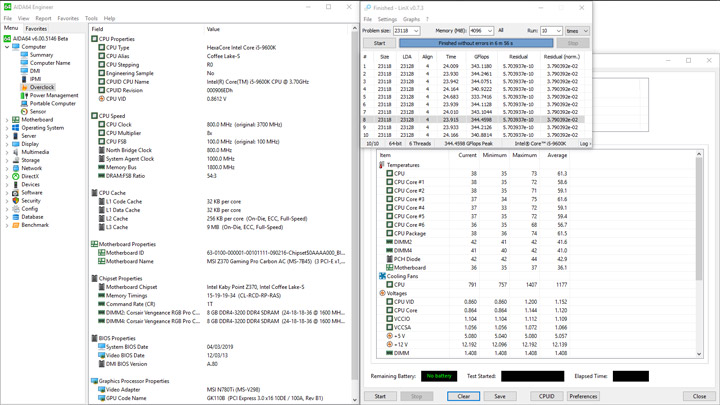Screen dimensions: 720x405
Task: Open the AIDA64 Report menu
Action: [43, 18]
